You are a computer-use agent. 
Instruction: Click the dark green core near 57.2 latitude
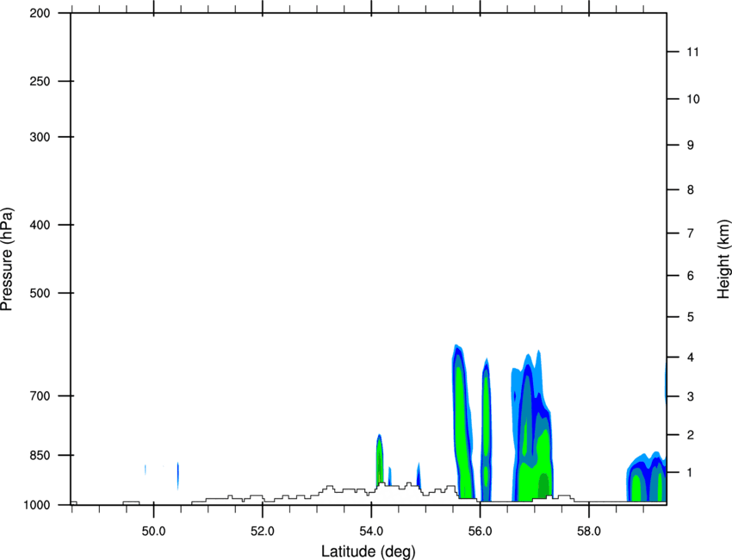(543, 486)
